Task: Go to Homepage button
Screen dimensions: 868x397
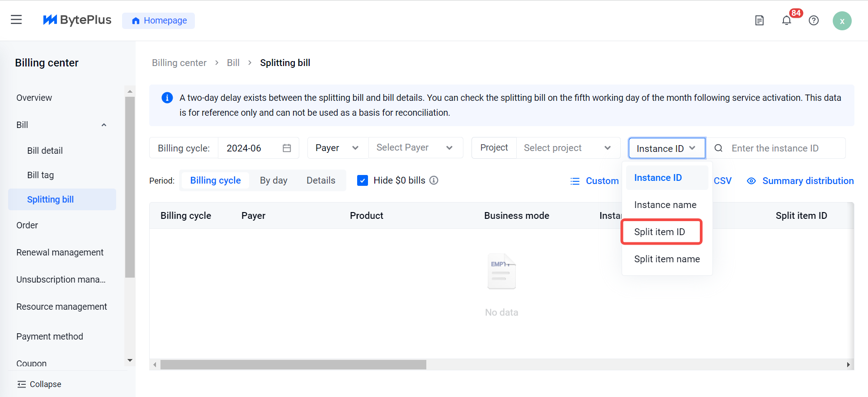Action: 159,20
